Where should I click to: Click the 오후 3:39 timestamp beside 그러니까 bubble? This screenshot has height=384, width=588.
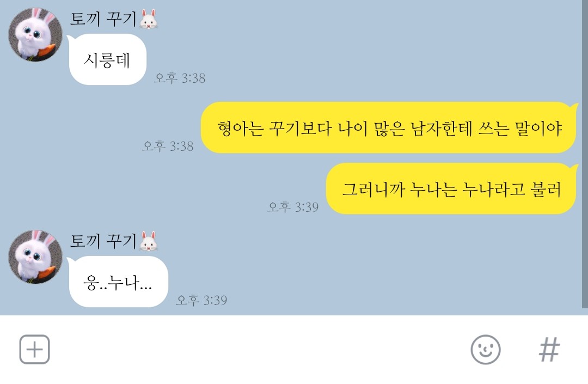point(293,206)
